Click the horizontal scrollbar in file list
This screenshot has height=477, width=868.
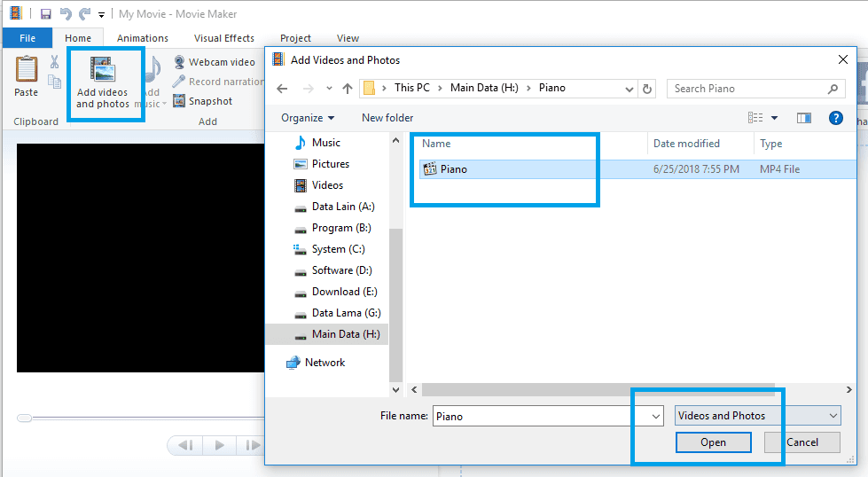[x=598, y=389]
